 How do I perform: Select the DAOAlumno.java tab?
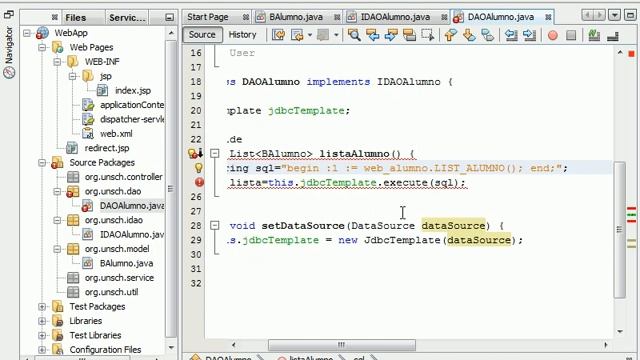coord(501,17)
